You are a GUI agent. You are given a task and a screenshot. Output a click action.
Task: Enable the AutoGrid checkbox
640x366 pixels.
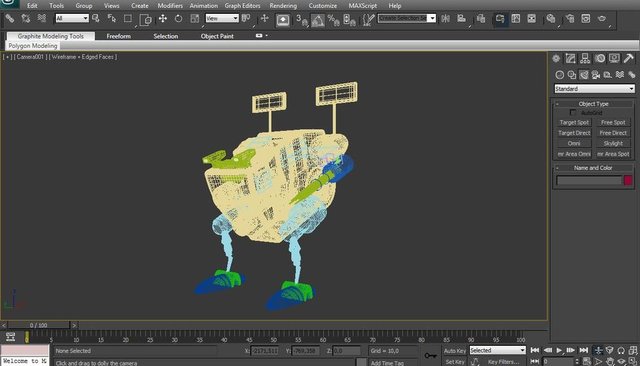(x=573, y=112)
